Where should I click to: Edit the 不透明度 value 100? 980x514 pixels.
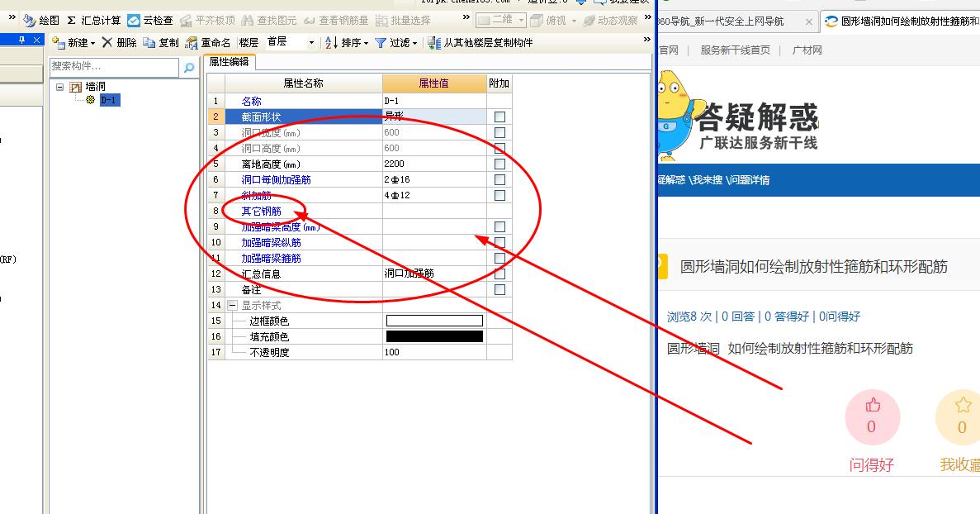[434, 352]
